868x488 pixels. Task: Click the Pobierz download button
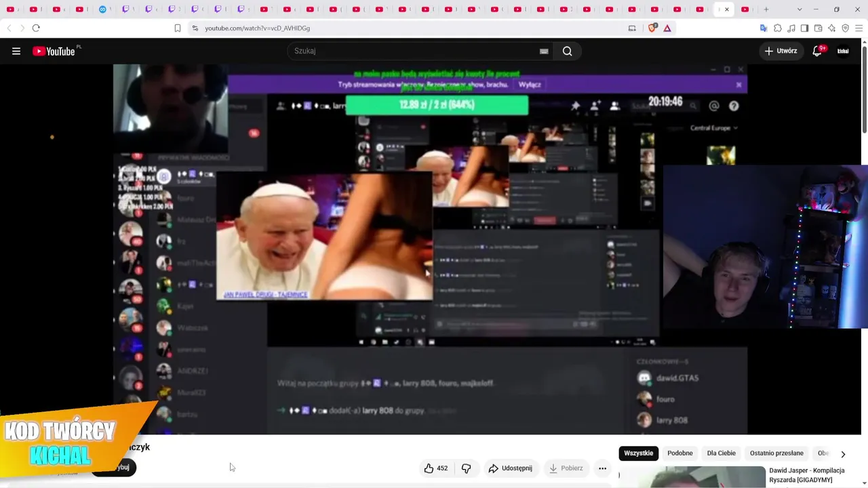tap(566, 468)
